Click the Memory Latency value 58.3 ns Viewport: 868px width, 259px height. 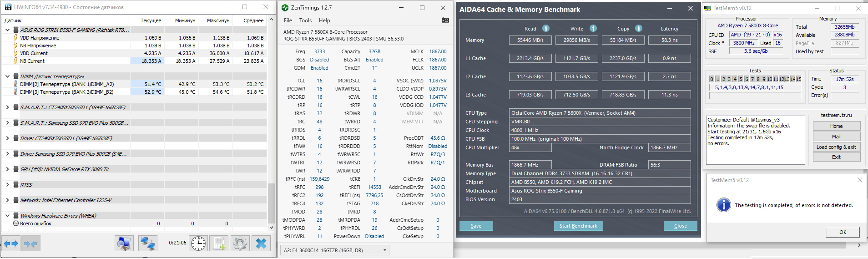click(x=669, y=40)
